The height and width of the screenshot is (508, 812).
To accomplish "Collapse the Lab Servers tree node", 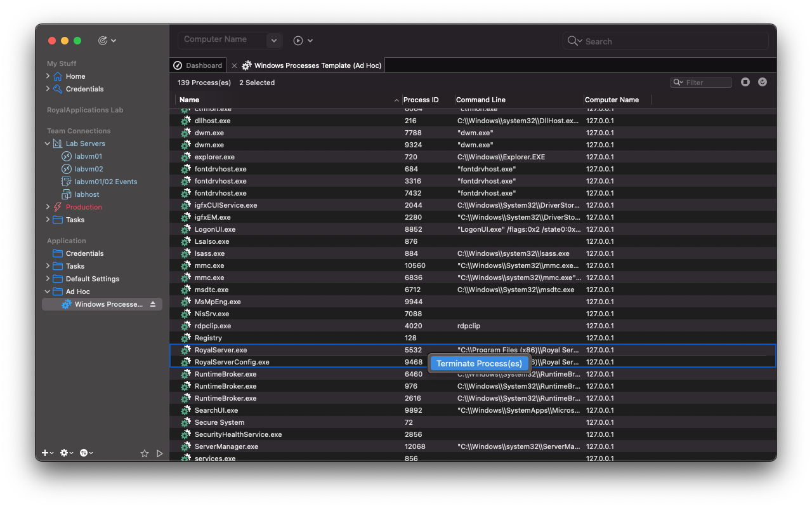I will [47, 144].
